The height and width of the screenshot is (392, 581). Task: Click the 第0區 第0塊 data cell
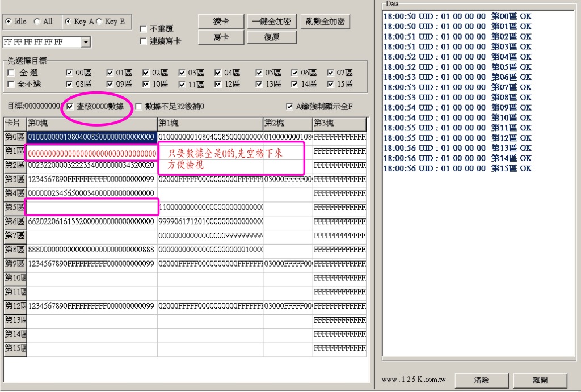(x=91, y=137)
